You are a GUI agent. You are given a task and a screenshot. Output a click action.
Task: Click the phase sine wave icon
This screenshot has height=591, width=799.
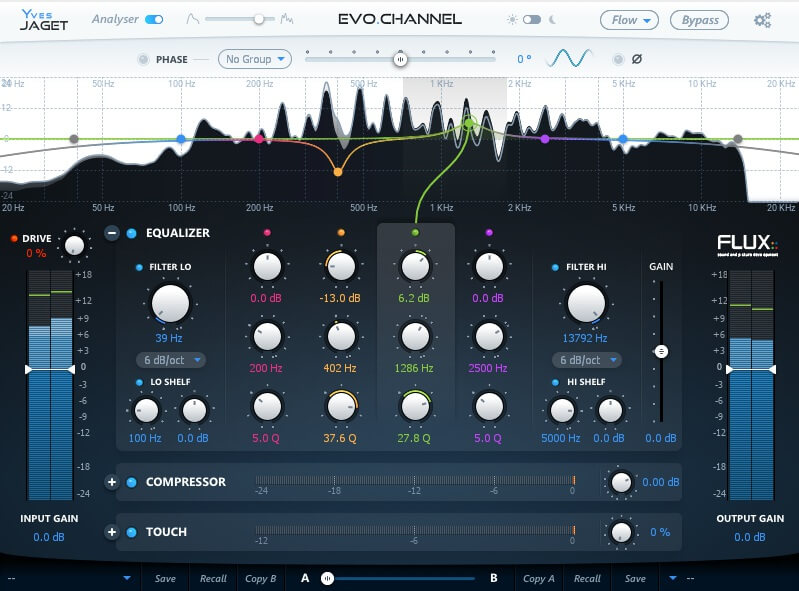coord(569,58)
